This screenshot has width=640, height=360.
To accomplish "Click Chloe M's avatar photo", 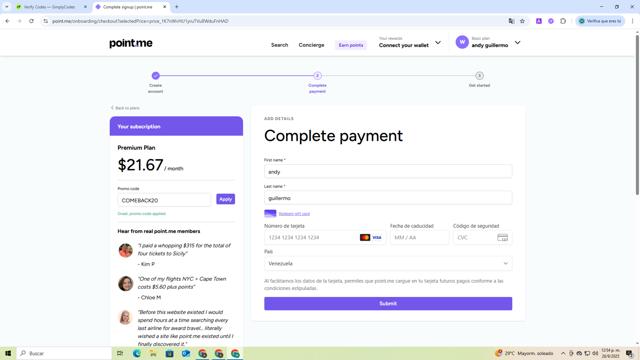I will (125, 283).
